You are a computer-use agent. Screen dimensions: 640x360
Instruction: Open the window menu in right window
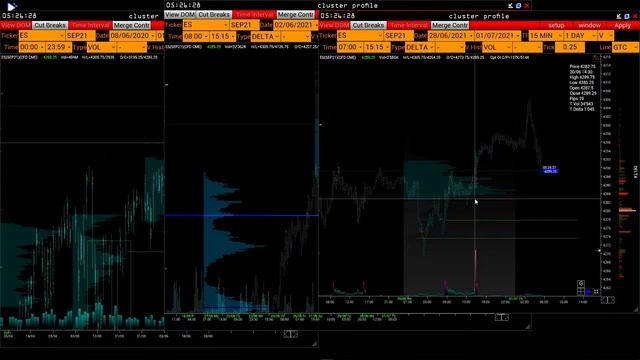589,25
